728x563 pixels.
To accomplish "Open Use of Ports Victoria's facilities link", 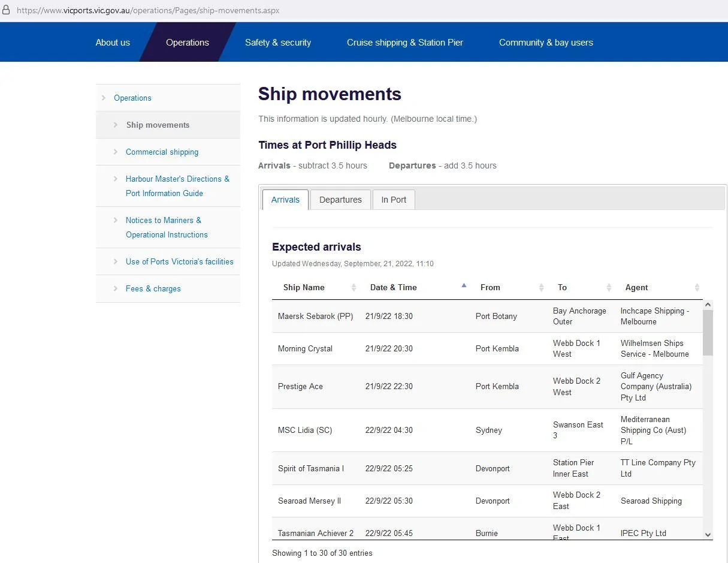I will (x=180, y=261).
